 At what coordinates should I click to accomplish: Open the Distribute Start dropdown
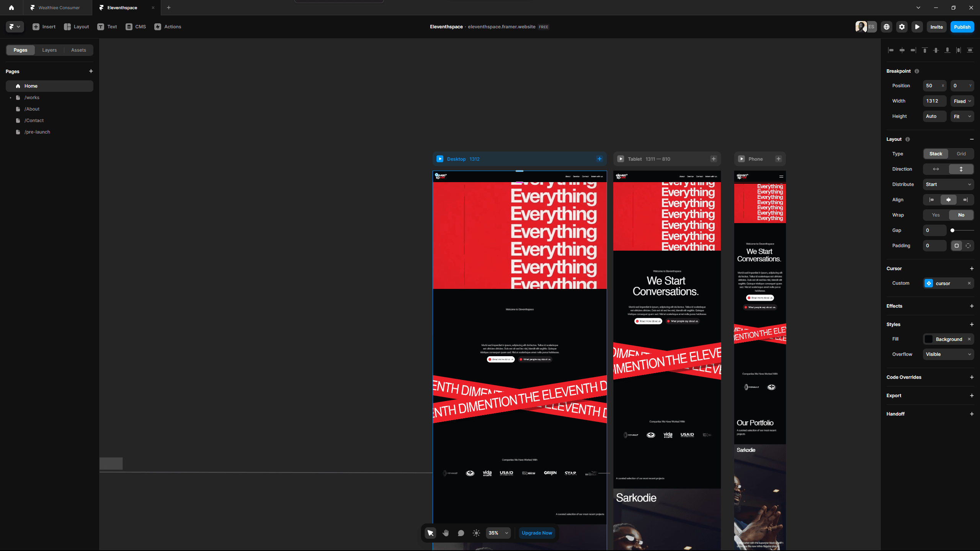coord(949,184)
